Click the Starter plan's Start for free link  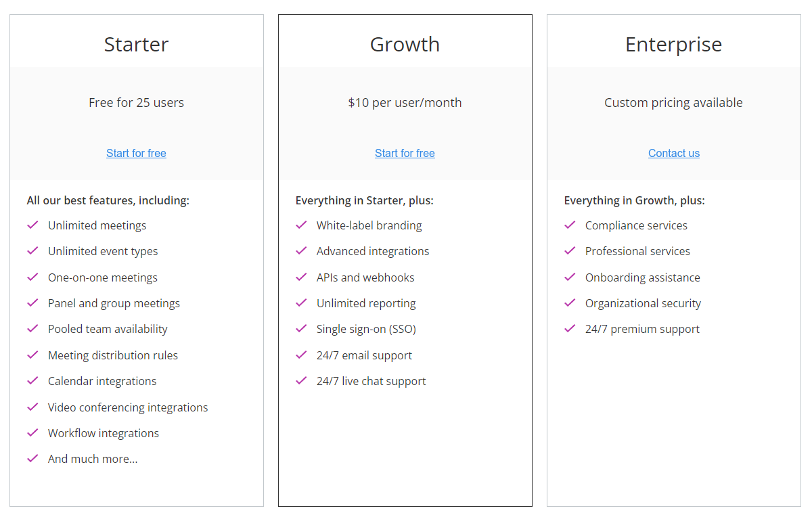pyautogui.click(x=136, y=153)
